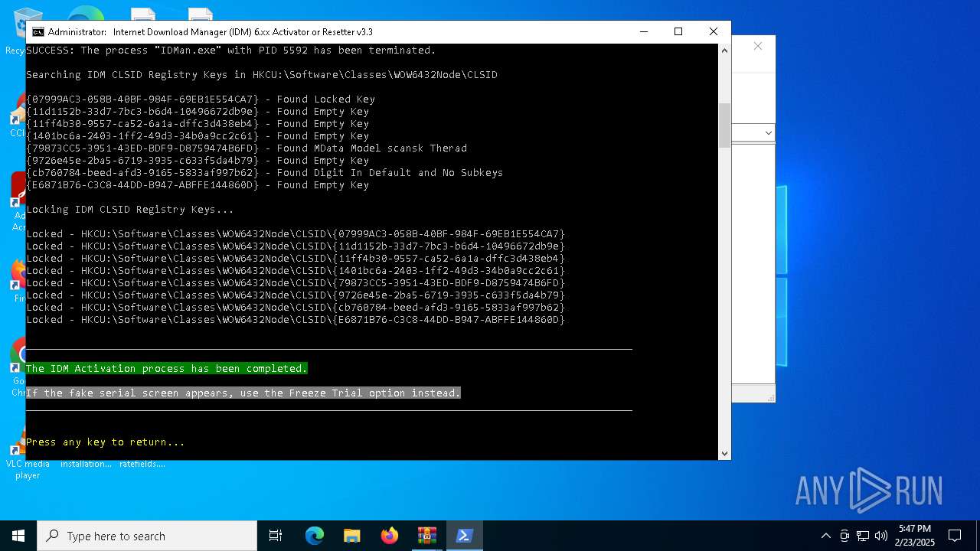Click the 'Locking IDM CLSID Registry Keys...' line

[130, 210]
